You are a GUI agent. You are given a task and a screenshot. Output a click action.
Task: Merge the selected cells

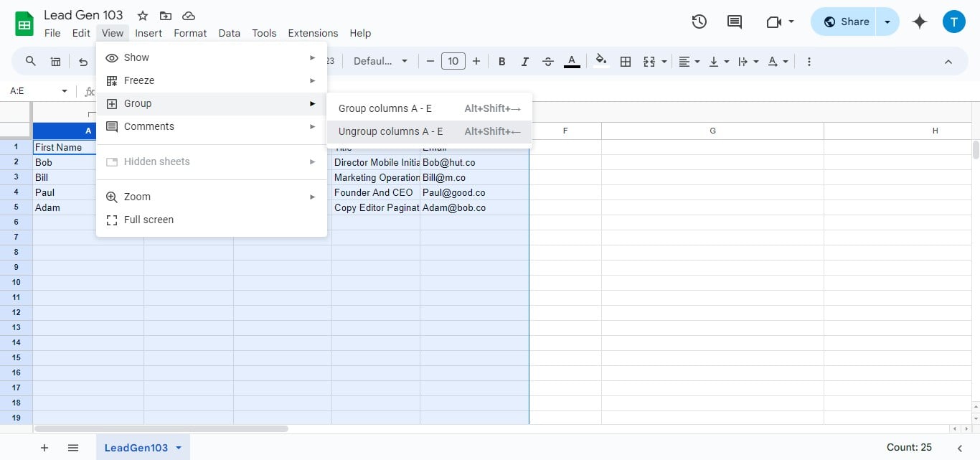pyautogui.click(x=650, y=61)
